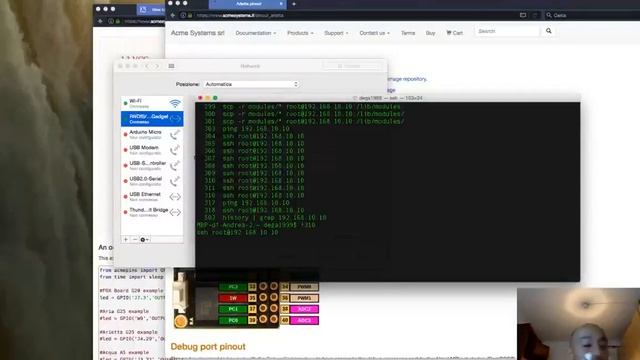Select Thunderbolt Bridge in the Network list

point(152,212)
